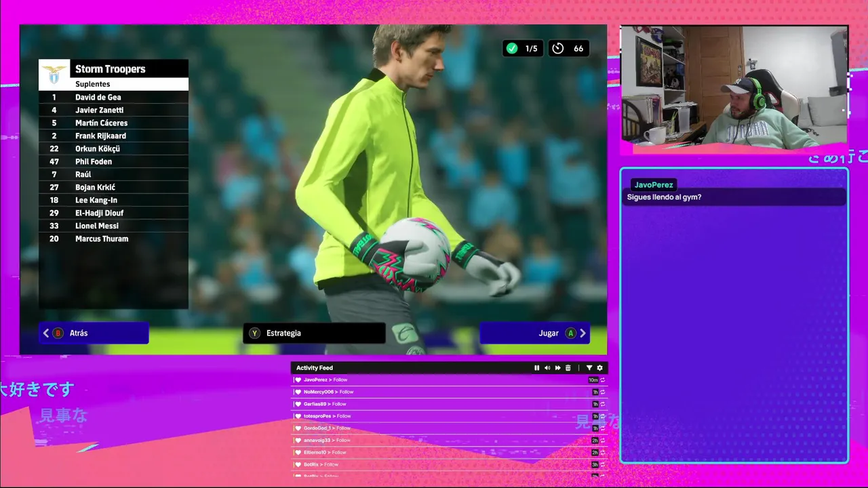The image size is (868, 488).
Task: Click the annavoig33 > Follow entry text
Action: 326,441
